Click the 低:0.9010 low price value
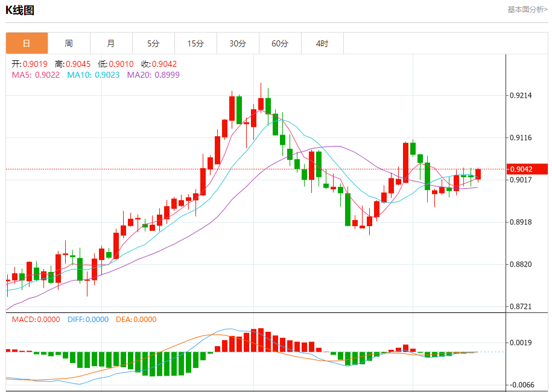This screenshot has width=552, height=392. (116, 64)
